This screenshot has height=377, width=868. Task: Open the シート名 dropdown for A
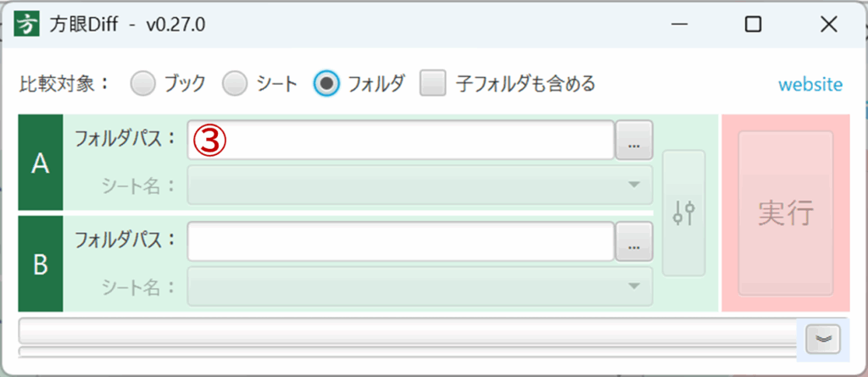420,185
